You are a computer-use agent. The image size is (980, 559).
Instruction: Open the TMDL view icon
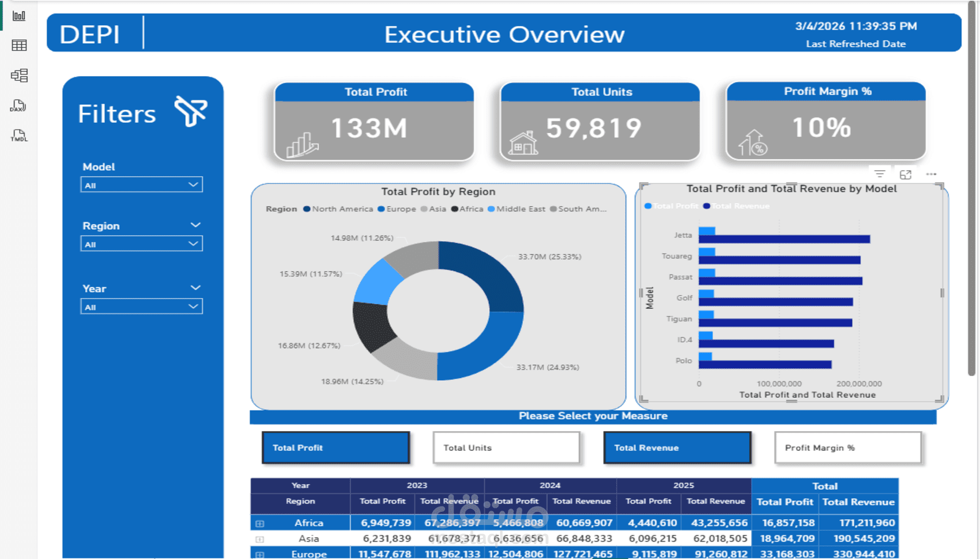(x=18, y=135)
